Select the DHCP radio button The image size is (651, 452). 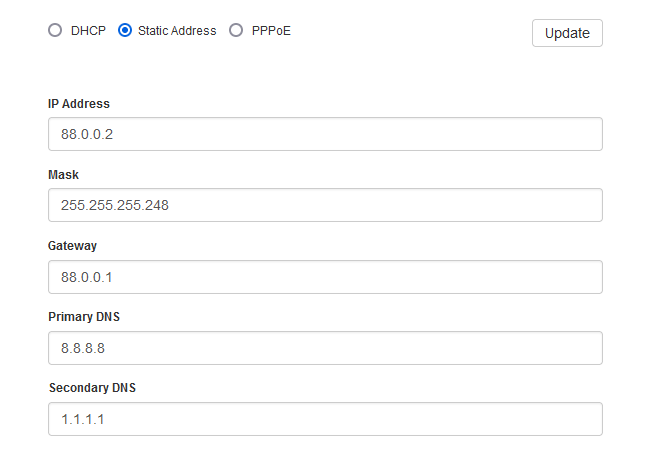point(55,31)
